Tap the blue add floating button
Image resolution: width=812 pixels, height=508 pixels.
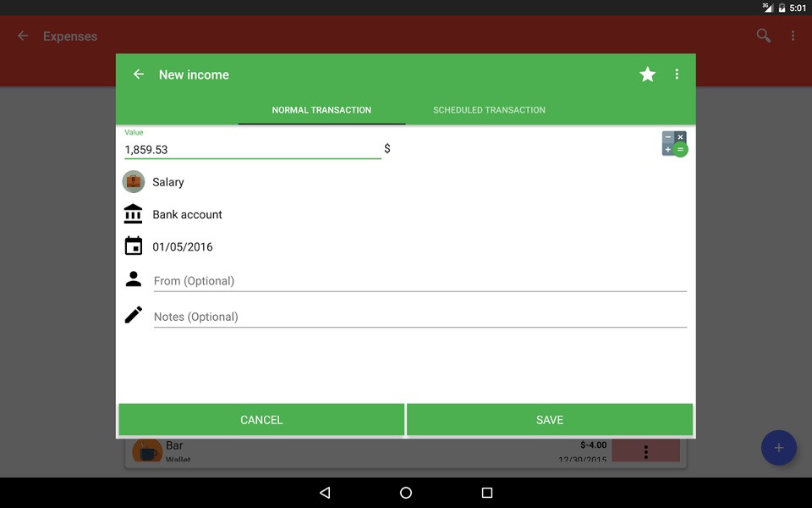779,448
